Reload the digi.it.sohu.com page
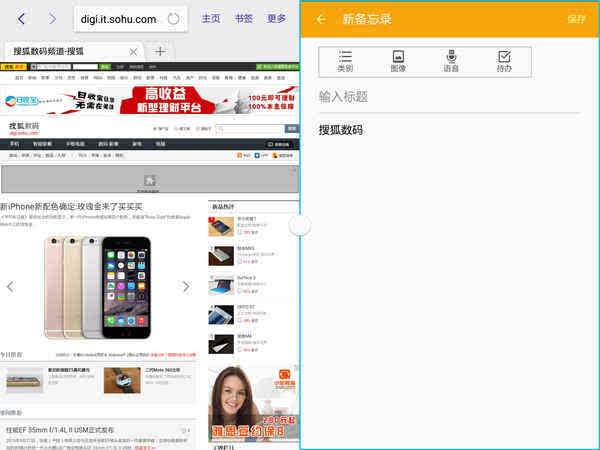Viewport: 600px width, 450px height. point(173,18)
